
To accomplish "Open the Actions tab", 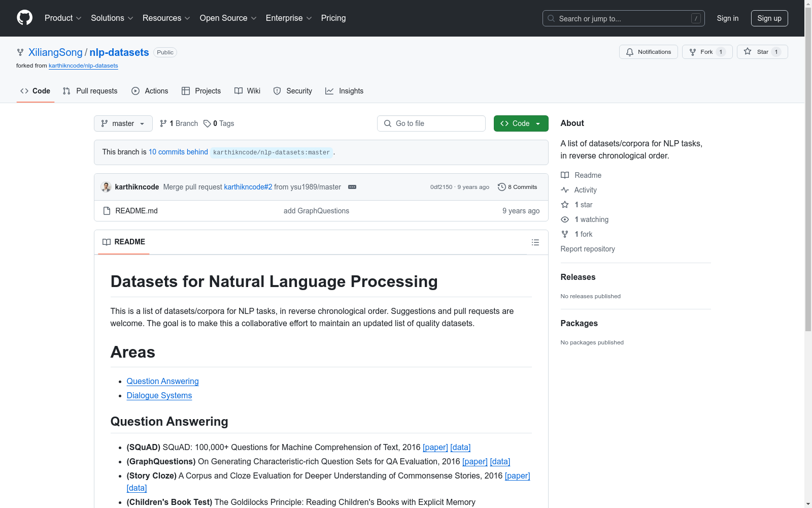I will tap(150, 91).
